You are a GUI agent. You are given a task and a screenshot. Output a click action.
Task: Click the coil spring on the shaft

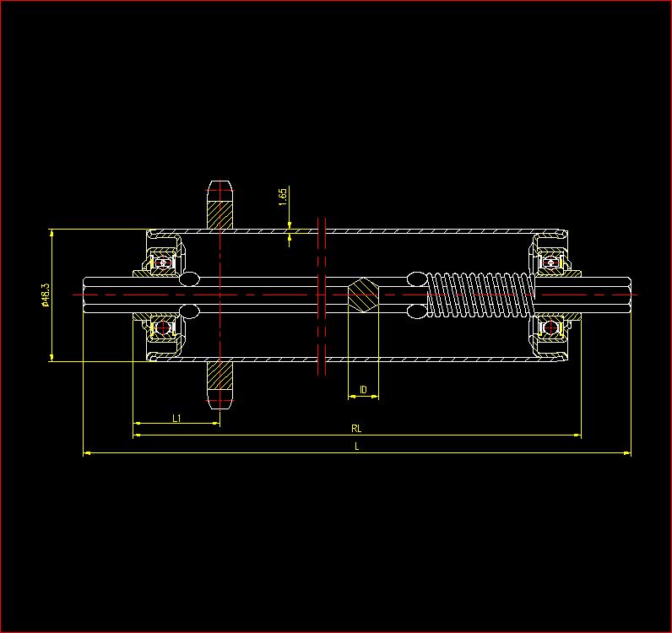point(480,295)
